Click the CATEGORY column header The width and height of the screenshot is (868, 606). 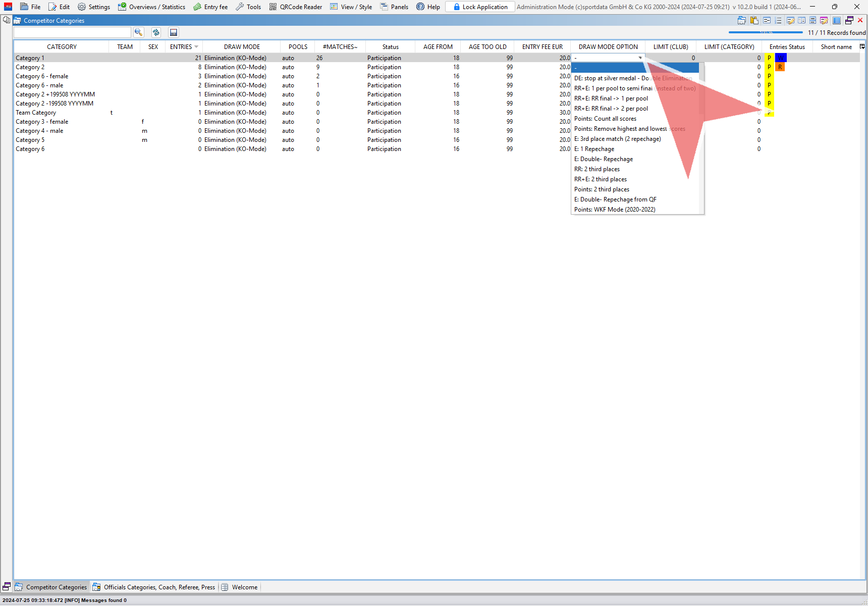62,47
